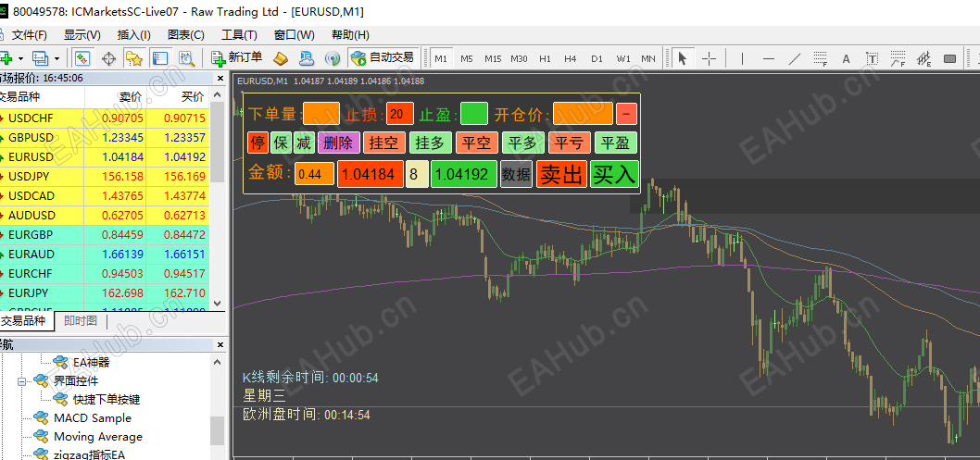Click the new chart green plus icon
Screen dimensions: 980x460
(6, 58)
